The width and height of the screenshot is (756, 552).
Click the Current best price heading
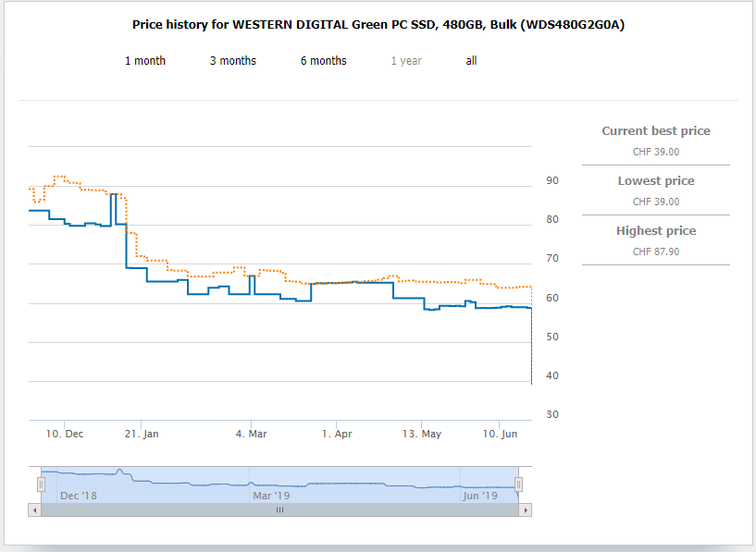(655, 131)
